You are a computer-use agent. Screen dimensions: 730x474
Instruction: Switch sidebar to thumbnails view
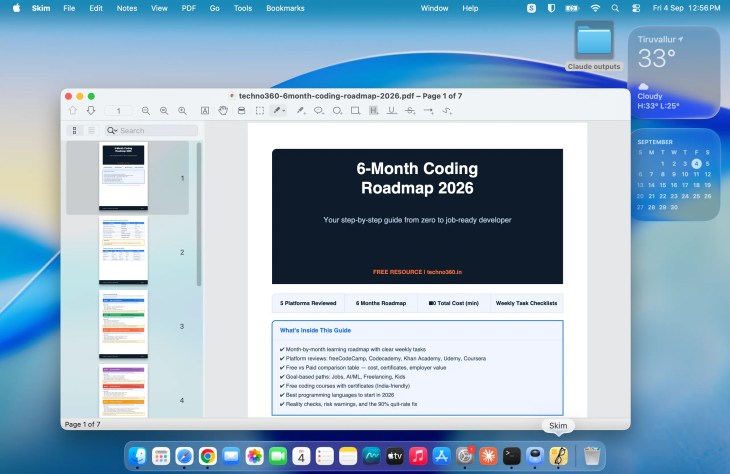[74, 131]
